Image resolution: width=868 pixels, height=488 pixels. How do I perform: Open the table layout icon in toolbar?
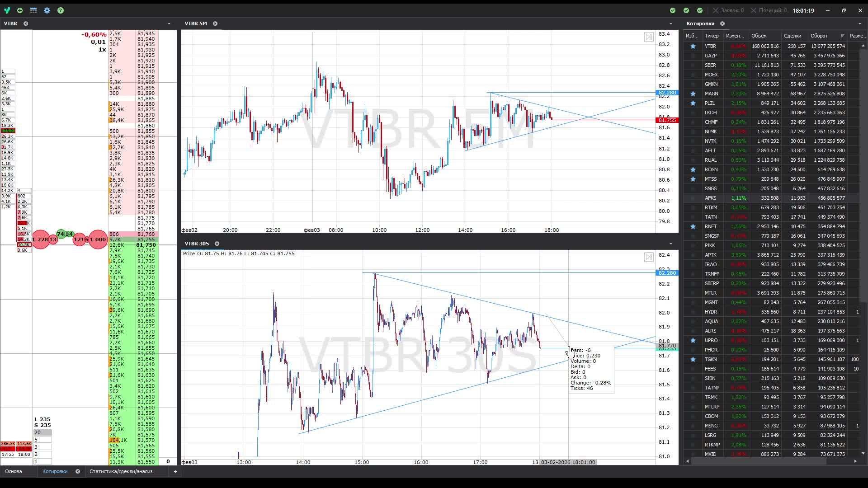point(33,10)
